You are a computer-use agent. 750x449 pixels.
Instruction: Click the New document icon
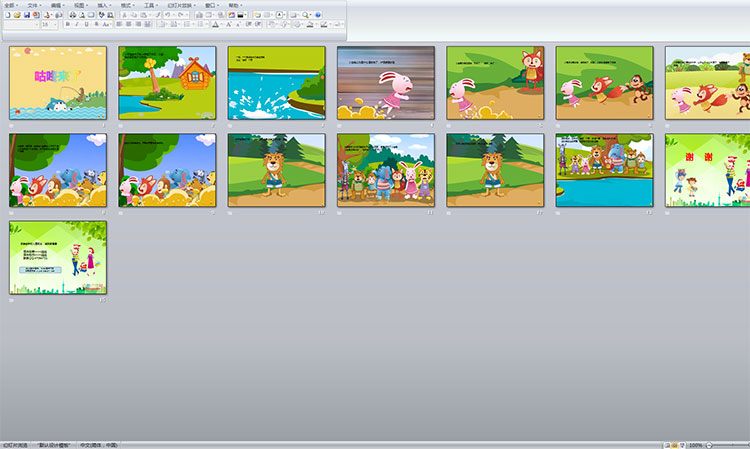(8, 15)
